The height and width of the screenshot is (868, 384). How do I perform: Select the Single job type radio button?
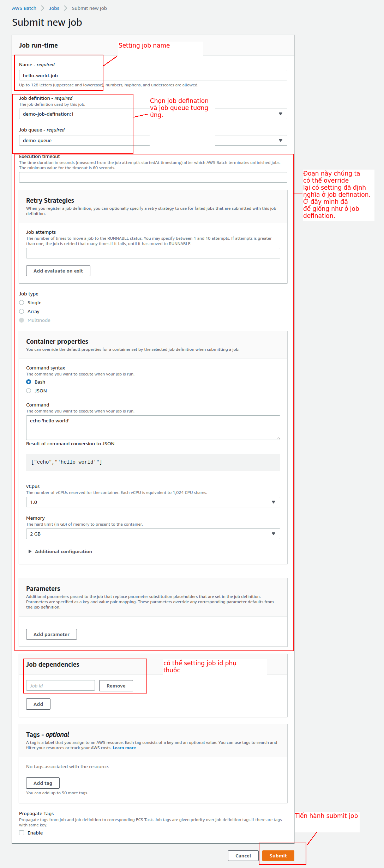22,302
